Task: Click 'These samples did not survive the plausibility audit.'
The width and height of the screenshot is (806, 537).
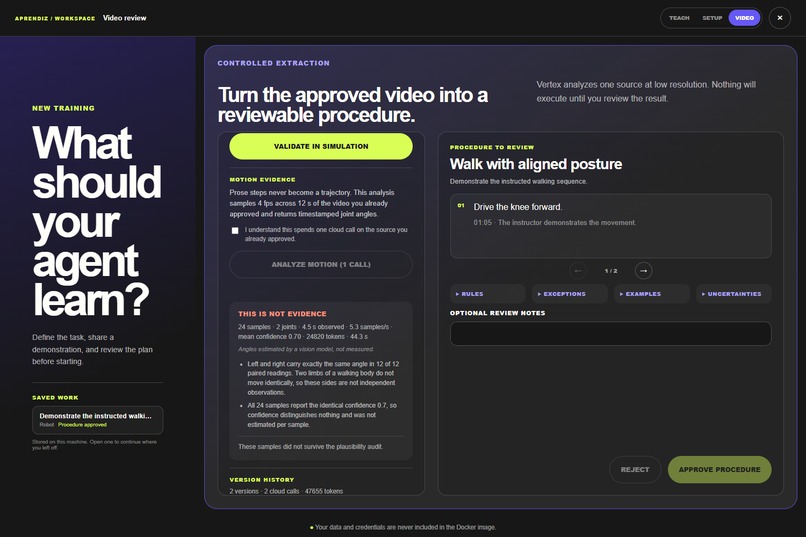Action: [x=310, y=447]
